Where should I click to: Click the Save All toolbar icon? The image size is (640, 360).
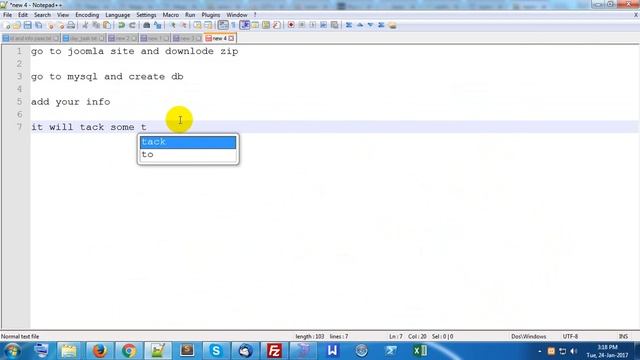point(38,25)
